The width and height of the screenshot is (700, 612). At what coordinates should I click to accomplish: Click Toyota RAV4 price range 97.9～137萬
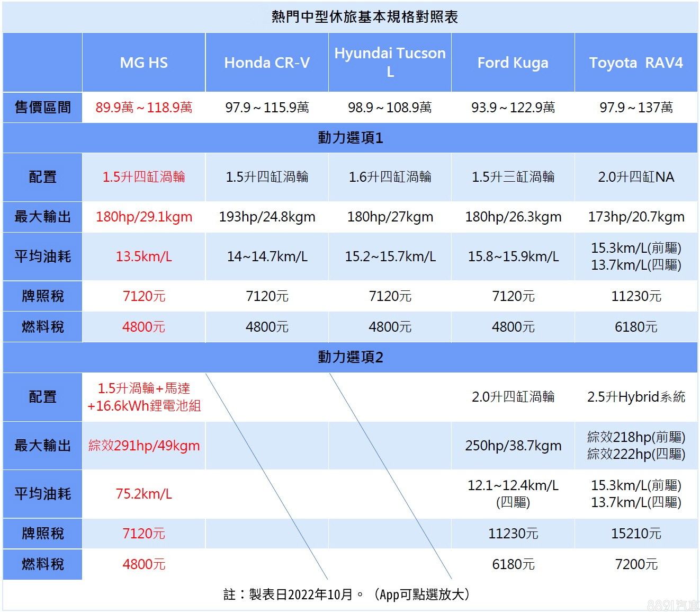(636, 108)
